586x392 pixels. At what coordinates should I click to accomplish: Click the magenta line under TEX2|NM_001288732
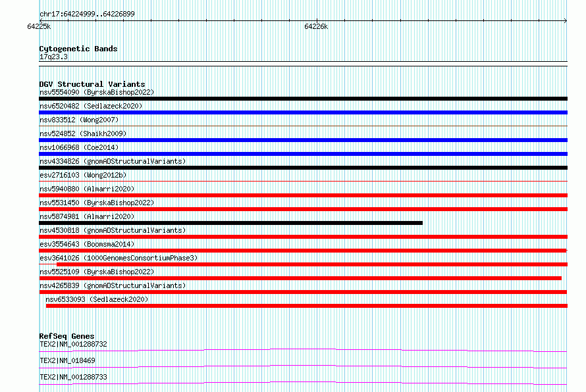pyautogui.click(x=303, y=350)
